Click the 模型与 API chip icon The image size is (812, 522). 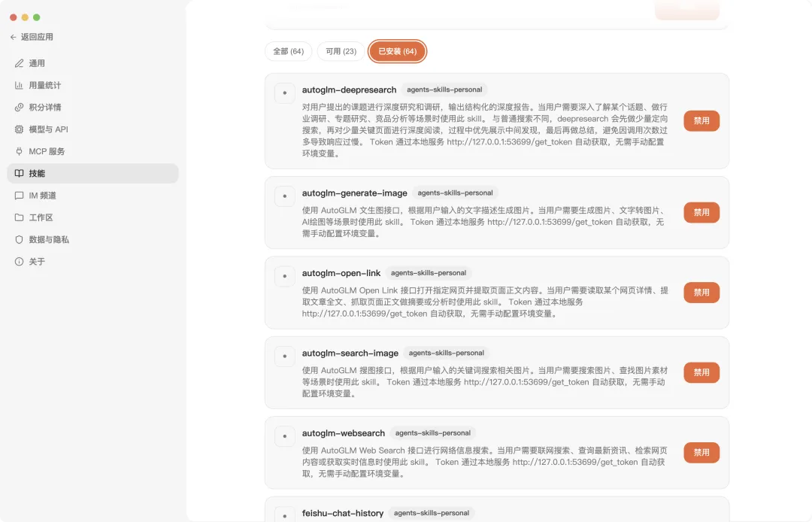point(19,129)
